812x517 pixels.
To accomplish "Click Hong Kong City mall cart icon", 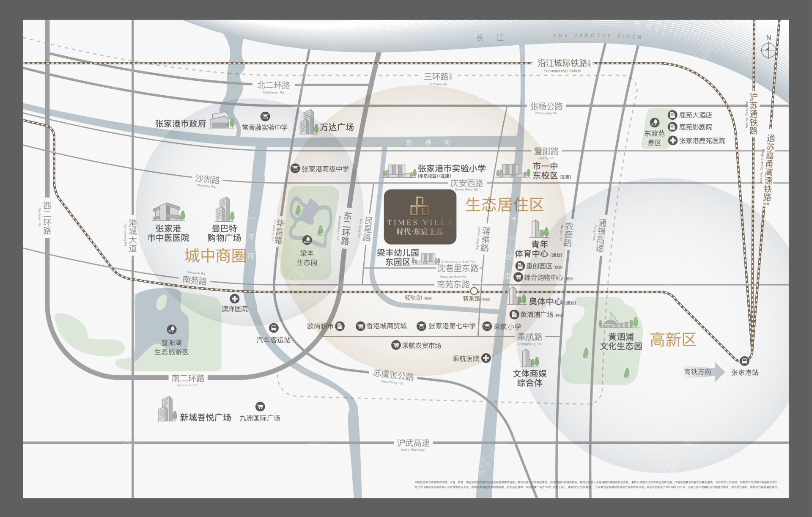I will pyautogui.click(x=360, y=326).
